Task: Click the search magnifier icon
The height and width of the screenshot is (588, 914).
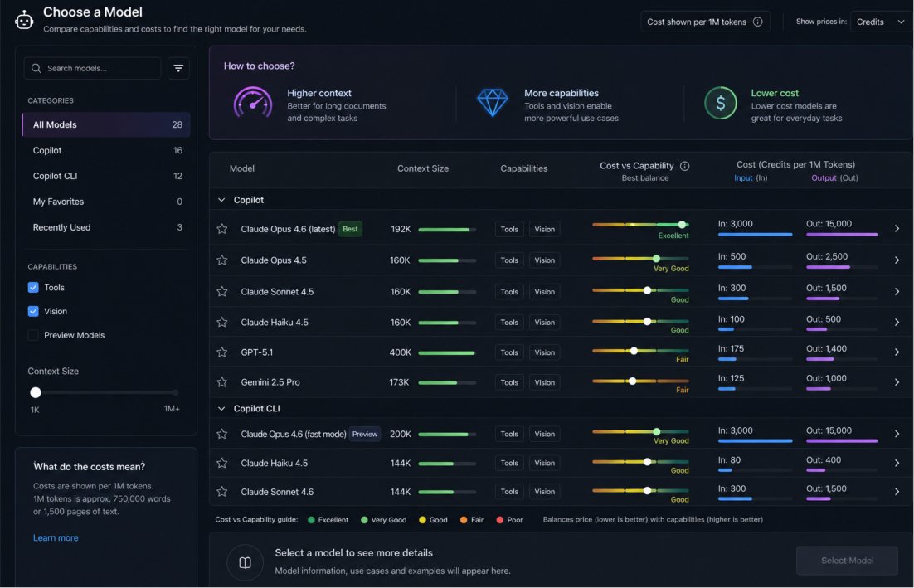Action: pyautogui.click(x=36, y=68)
